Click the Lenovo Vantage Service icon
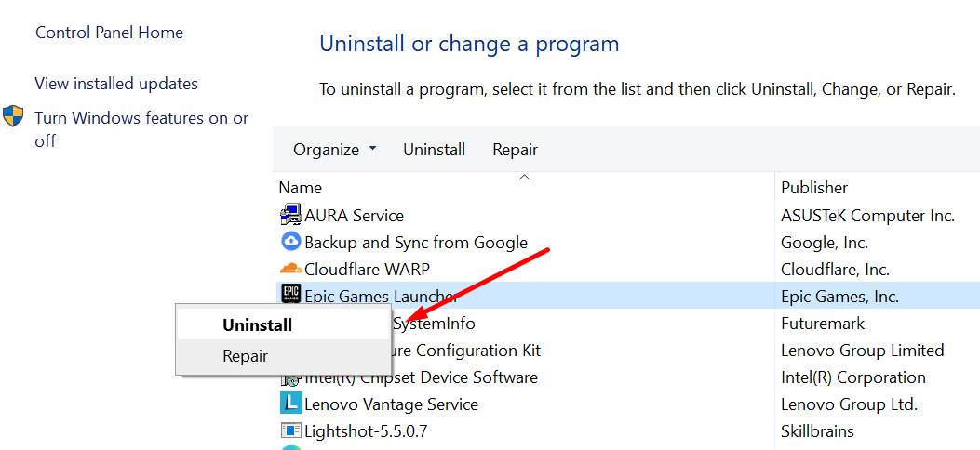Viewport: 980px width, 450px height. 290,404
